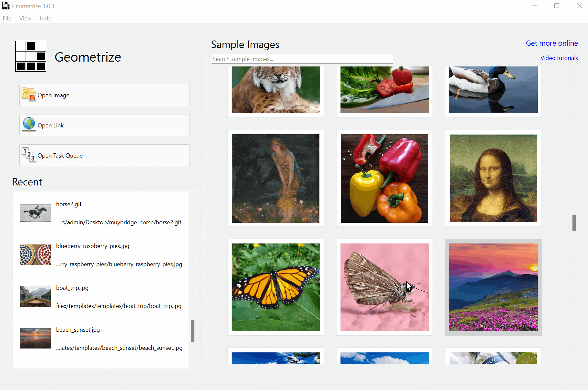588x390 pixels.
Task: Select the mountain sunset flowers sample image
Action: point(493,287)
